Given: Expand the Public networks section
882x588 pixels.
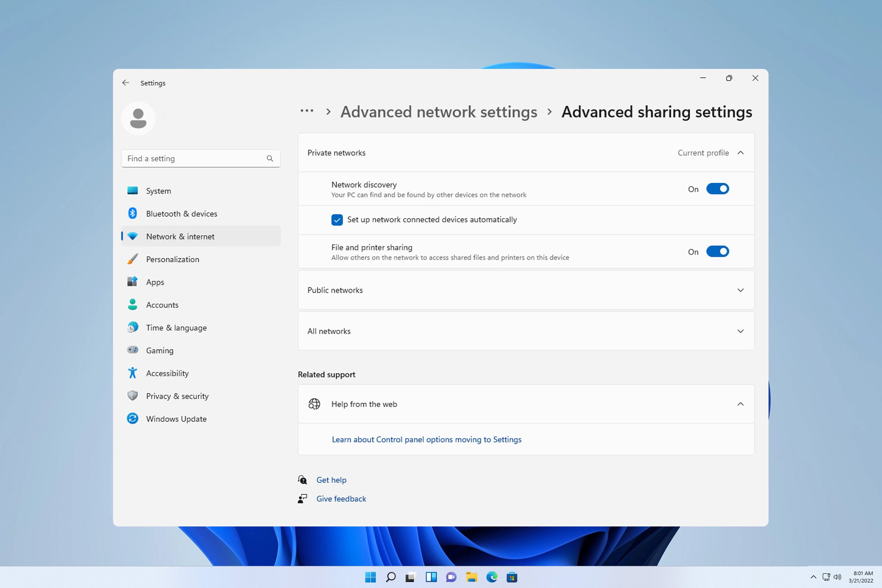Looking at the screenshot, I should tap(525, 289).
